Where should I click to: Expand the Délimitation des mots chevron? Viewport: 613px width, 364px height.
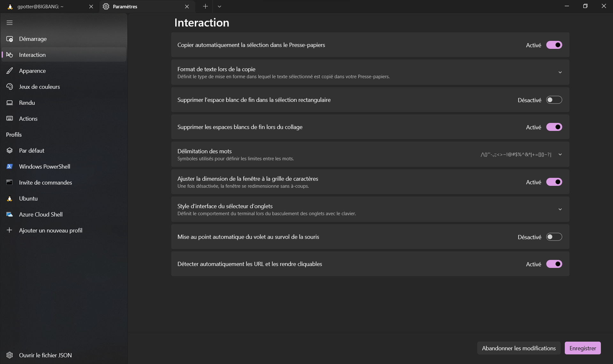click(x=560, y=155)
